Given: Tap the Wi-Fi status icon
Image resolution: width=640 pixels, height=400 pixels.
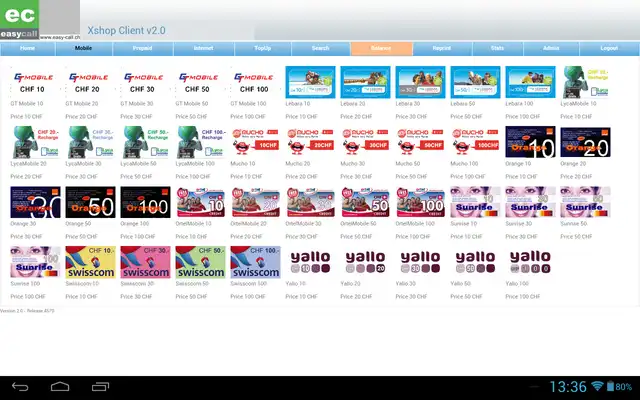Looking at the screenshot, I should click(597, 386).
